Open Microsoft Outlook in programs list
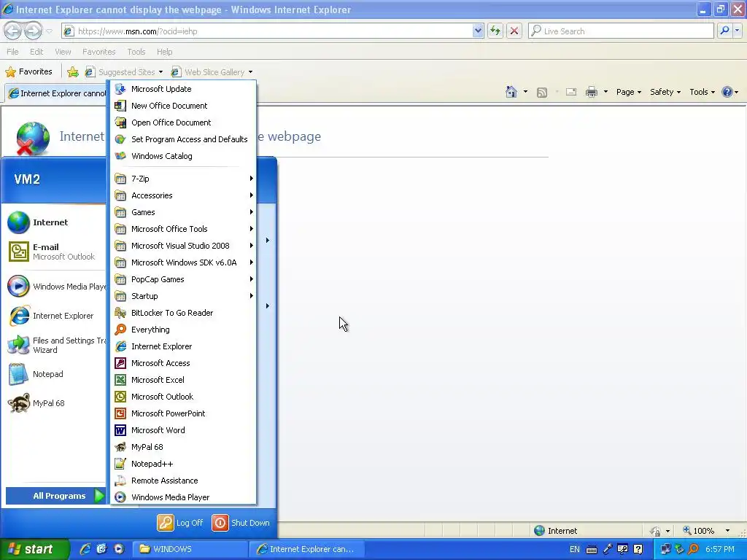This screenshot has width=747, height=560. (x=183, y=397)
